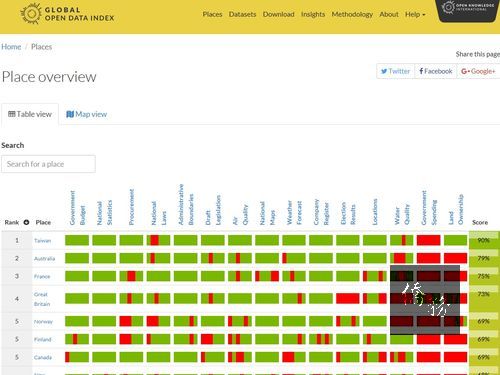Go to the Home breadcrumb link

click(x=11, y=47)
